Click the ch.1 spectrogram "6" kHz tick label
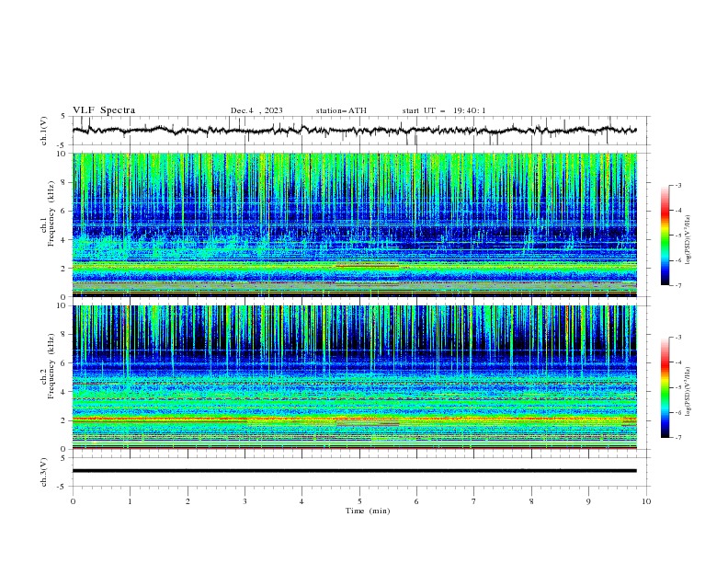Viewport: 728px width, 563px height. pos(64,211)
